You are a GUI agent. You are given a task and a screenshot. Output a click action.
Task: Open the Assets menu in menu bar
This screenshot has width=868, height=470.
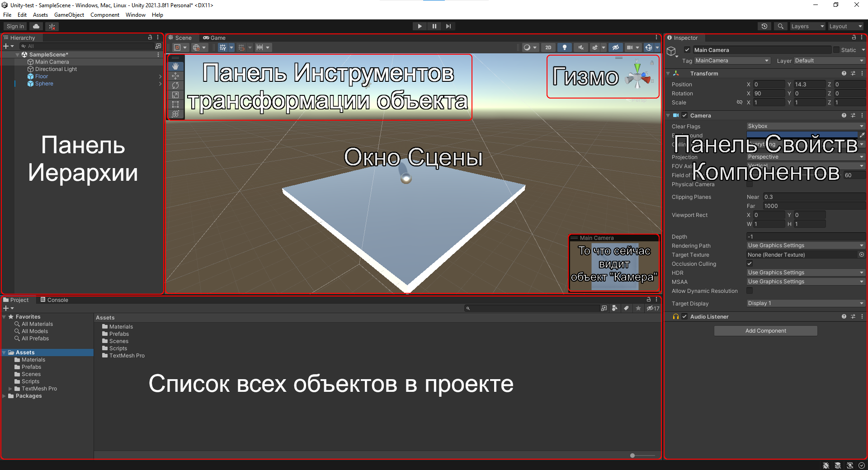pyautogui.click(x=40, y=15)
